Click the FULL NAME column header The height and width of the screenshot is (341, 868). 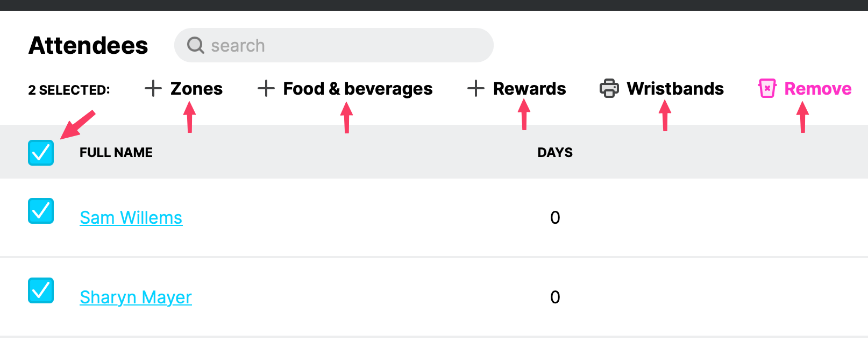pyautogui.click(x=116, y=153)
